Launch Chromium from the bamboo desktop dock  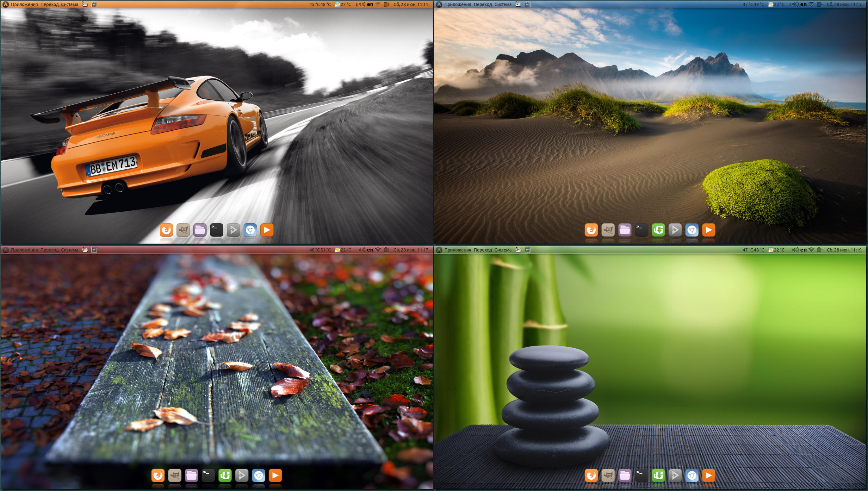[x=692, y=475]
